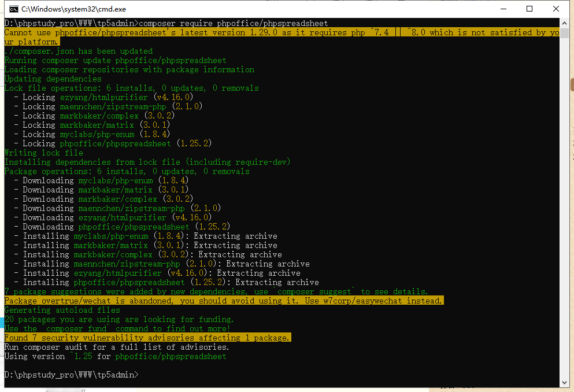This screenshot has height=392, width=574.
Task: Click 'Locking markbaker/complex (3.0.2)' line
Action: point(94,116)
